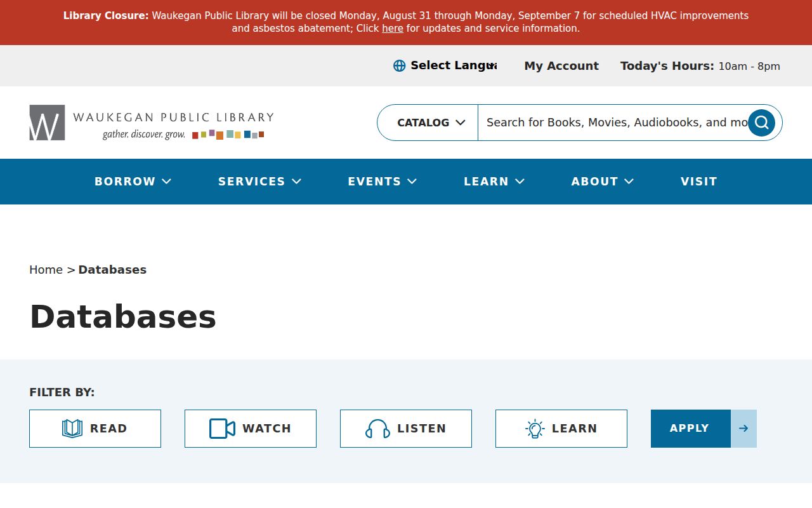The height and width of the screenshot is (508, 812).
Task: Click the 'Library Closure:' banner text
Action: 106,16
